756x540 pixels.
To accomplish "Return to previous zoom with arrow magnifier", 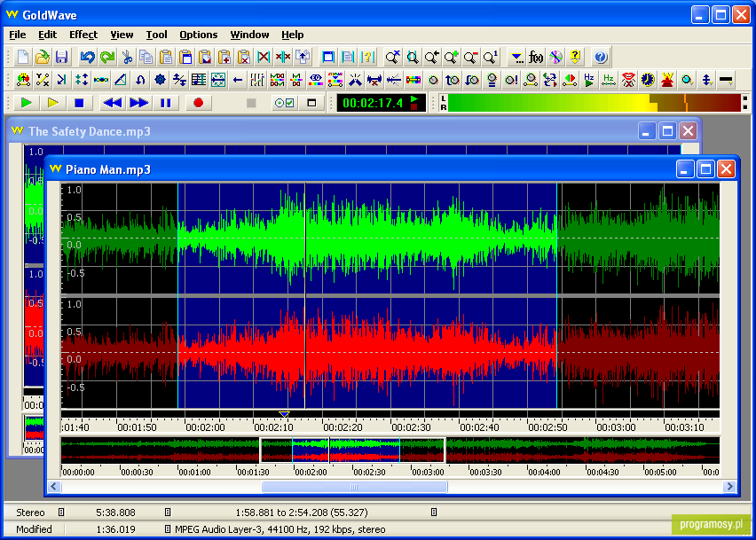I will pos(431,58).
